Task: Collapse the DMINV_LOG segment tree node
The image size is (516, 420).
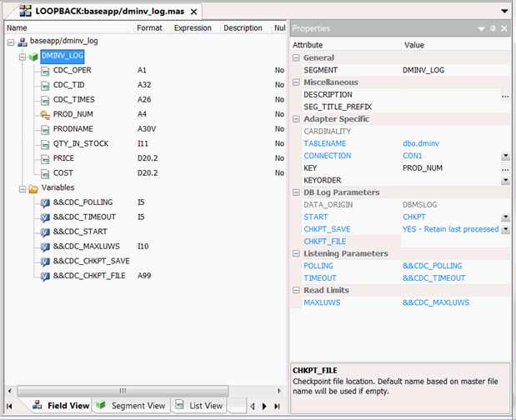Action: pos(22,57)
